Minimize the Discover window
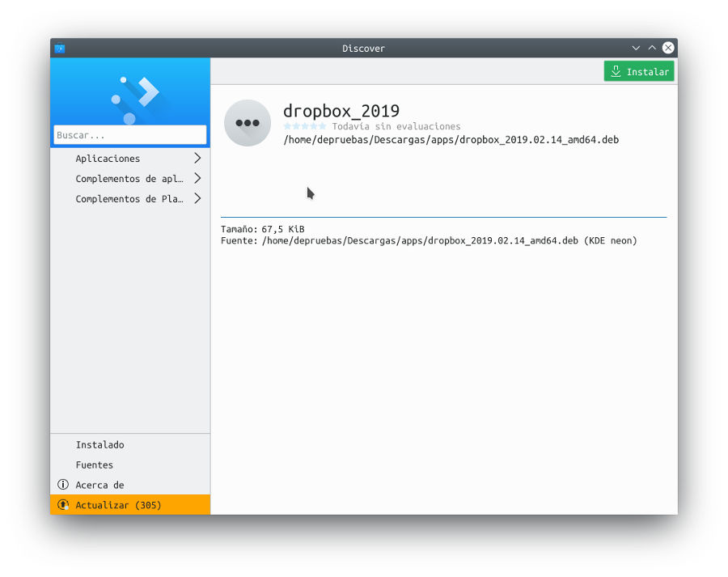This screenshot has height=577, width=728. pos(636,48)
